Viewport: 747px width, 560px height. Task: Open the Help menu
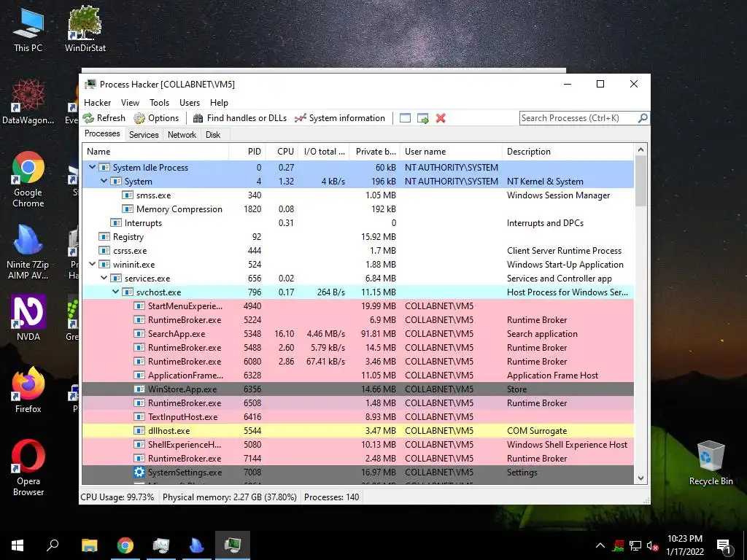click(219, 102)
